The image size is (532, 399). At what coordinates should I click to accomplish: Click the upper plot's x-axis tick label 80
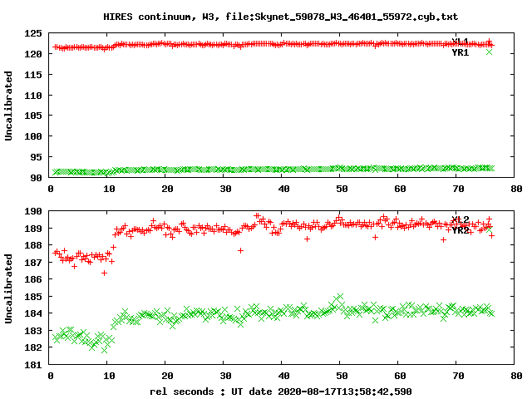pos(516,189)
